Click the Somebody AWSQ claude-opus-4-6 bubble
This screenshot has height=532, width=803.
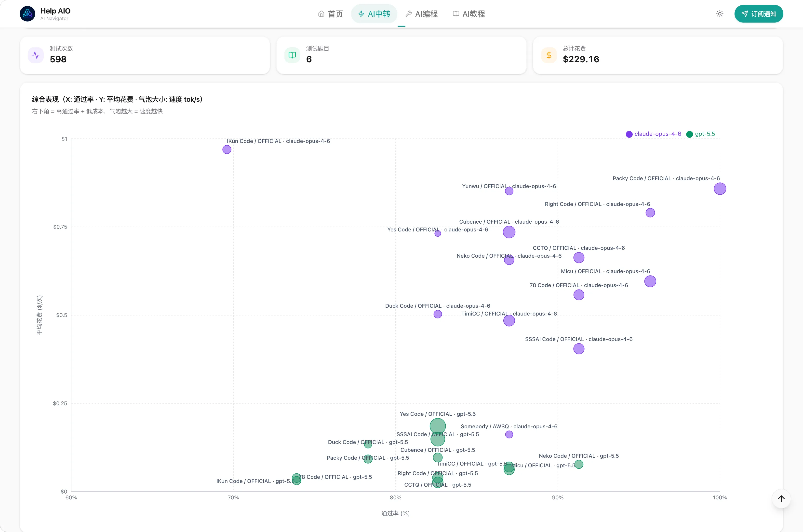[x=509, y=435]
